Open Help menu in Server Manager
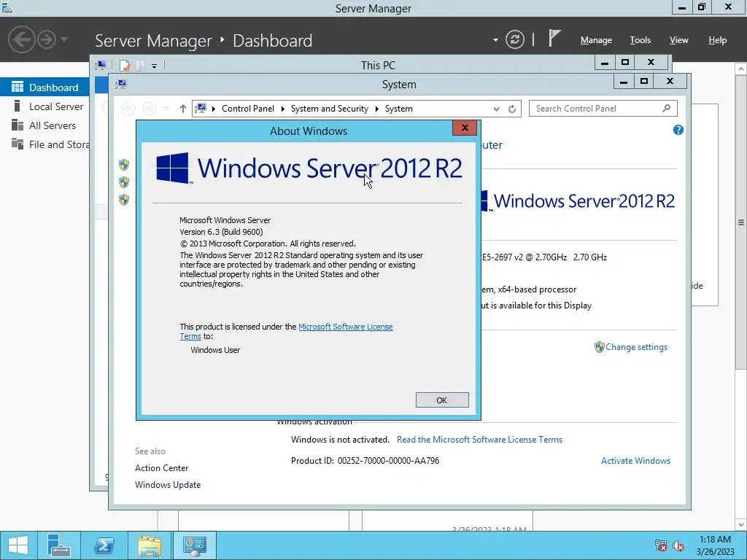 [717, 40]
